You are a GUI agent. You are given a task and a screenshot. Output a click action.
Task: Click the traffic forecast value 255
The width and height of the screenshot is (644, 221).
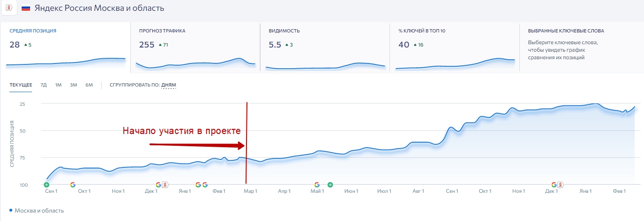click(147, 45)
